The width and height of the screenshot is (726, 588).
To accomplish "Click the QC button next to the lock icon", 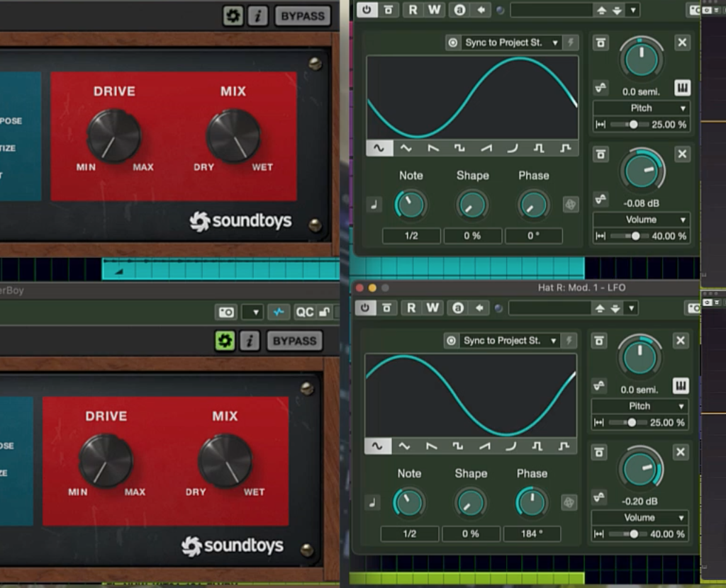I will (304, 312).
